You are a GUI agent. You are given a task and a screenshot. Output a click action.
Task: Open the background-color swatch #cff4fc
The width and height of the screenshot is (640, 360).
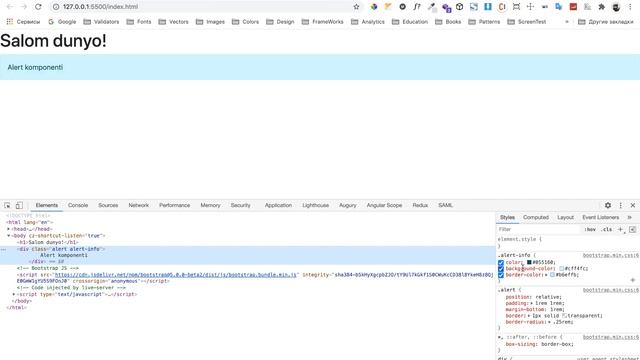click(562, 269)
